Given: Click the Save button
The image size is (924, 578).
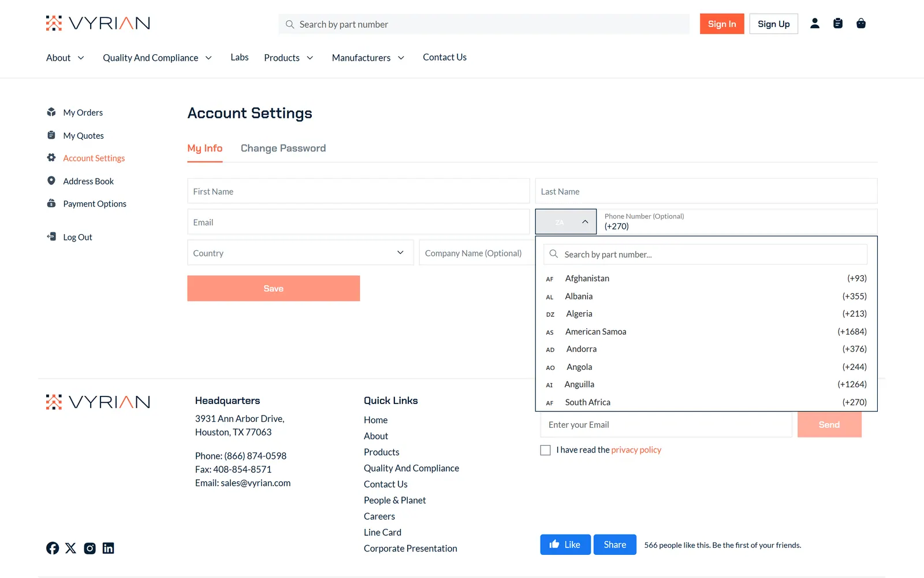Looking at the screenshot, I should point(274,288).
